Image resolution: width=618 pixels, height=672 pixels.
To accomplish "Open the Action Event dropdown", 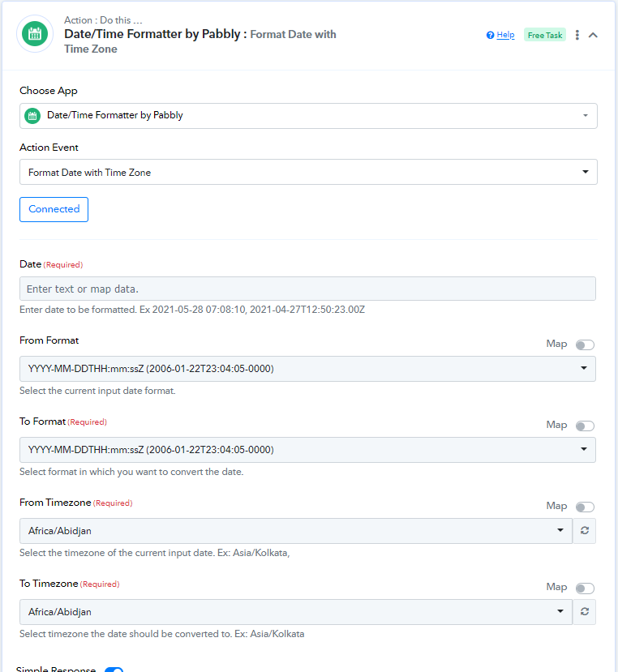I will pyautogui.click(x=308, y=173).
